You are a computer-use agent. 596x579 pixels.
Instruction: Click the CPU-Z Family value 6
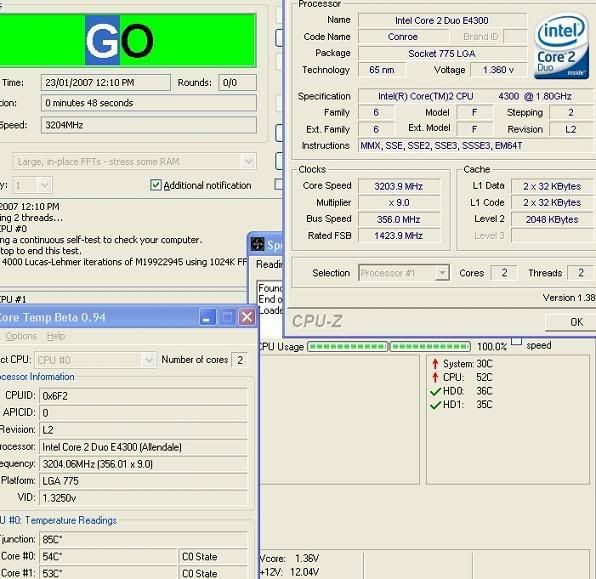click(x=376, y=113)
